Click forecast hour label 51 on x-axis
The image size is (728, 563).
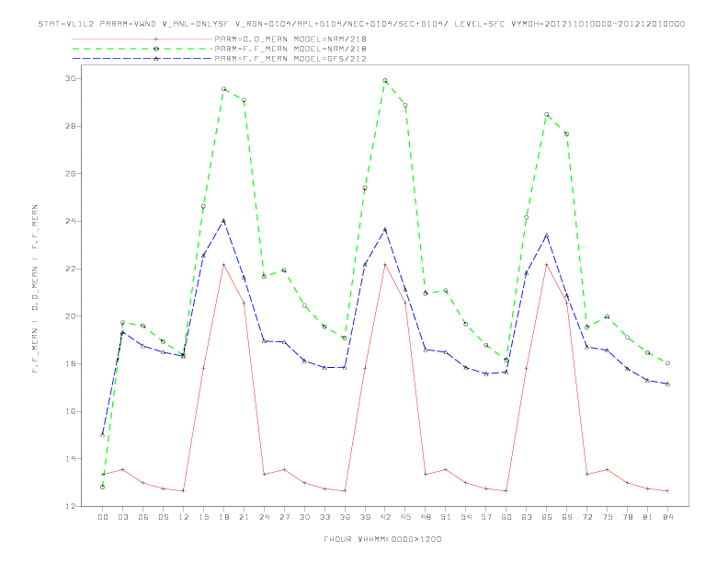[446, 517]
